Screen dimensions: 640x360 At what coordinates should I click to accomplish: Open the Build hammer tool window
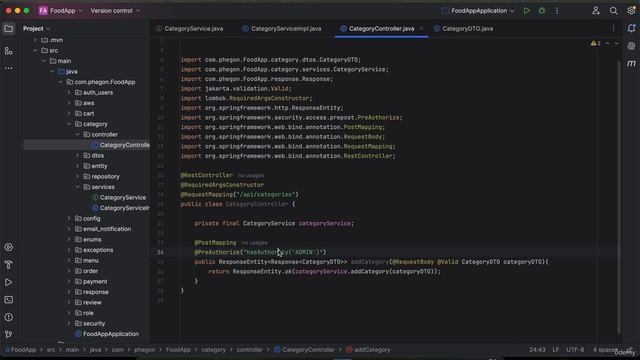pyautogui.click(x=8, y=265)
